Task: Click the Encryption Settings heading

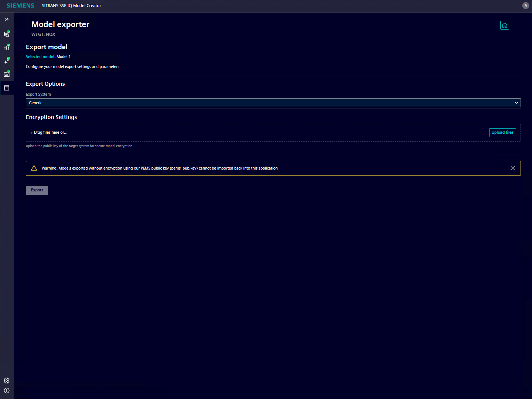Action: pos(51,117)
